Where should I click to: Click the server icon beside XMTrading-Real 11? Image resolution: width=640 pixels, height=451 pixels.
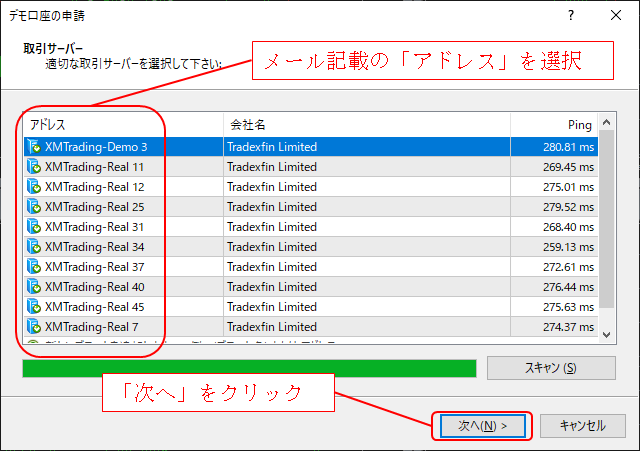click(33, 167)
